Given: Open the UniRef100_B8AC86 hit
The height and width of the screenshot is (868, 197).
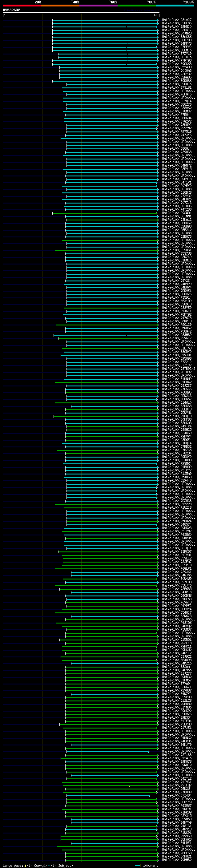Looking at the screenshot, I should pos(177,37).
